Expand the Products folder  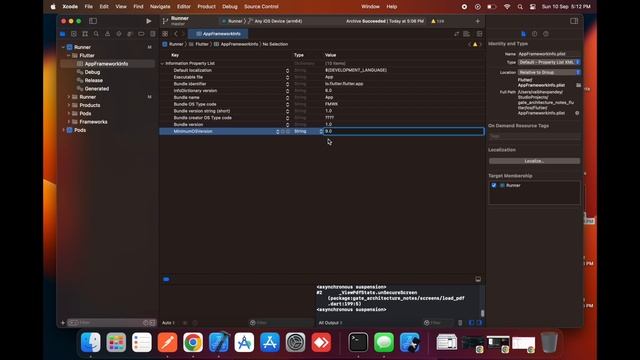click(69, 105)
